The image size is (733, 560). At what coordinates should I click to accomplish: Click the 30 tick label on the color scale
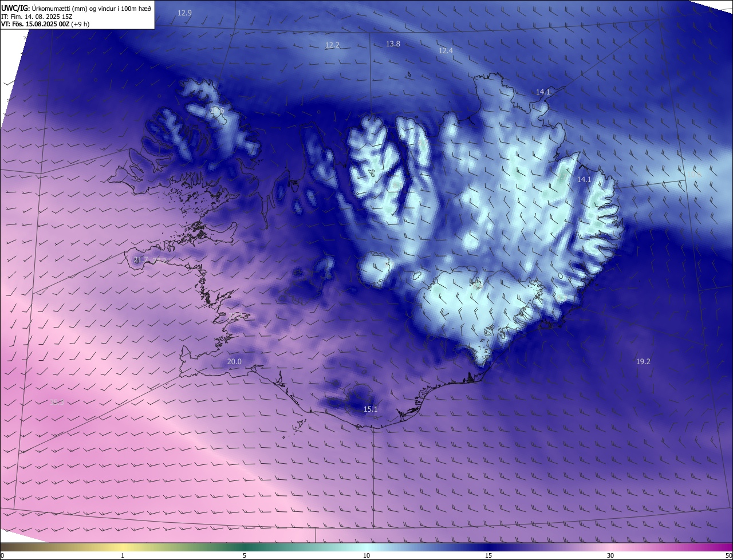pyautogui.click(x=610, y=555)
